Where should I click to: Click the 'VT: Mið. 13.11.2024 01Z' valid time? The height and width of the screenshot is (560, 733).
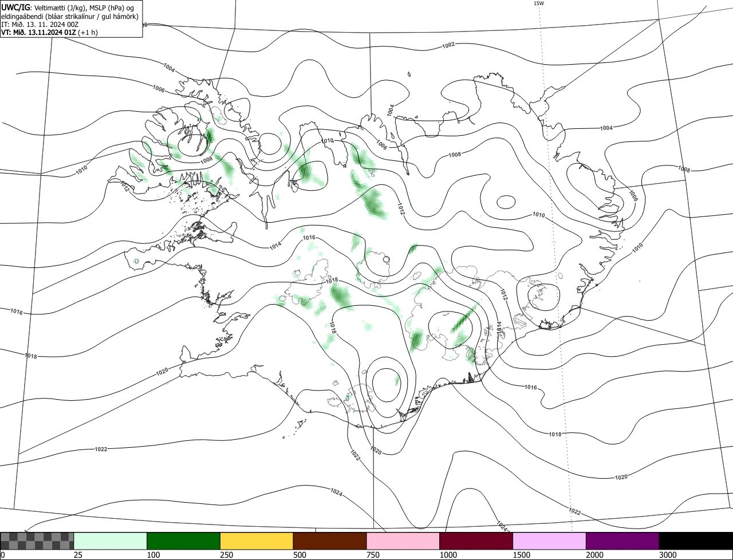[x=39, y=32]
